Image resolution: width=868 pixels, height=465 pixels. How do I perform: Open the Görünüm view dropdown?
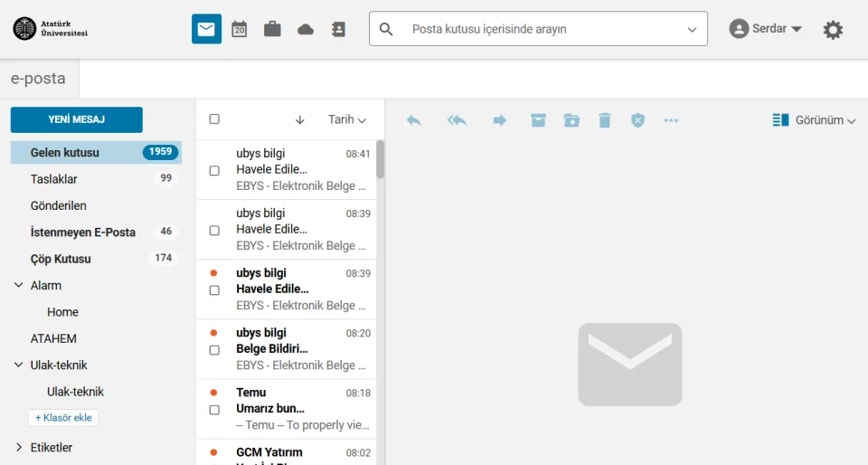826,120
